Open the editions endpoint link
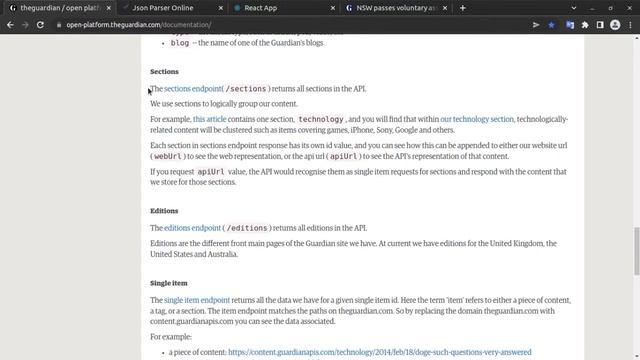The image size is (640, 360). point(192,228)
